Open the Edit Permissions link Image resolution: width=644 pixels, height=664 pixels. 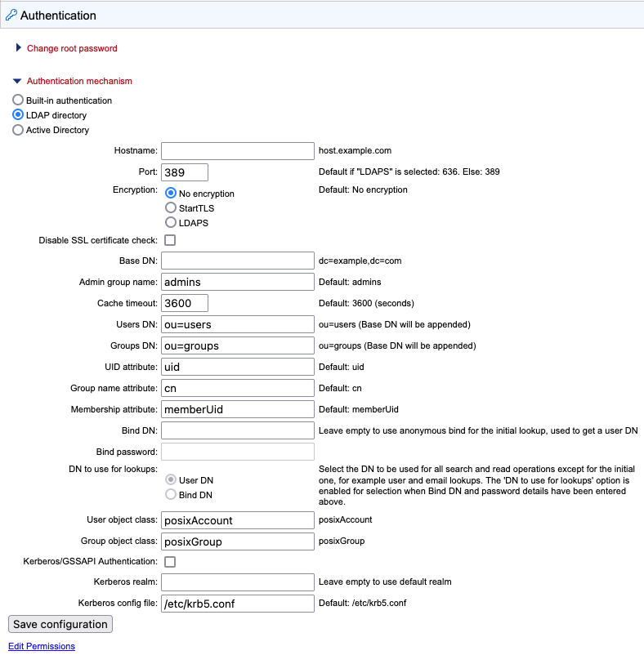click(x=41, y=646)
